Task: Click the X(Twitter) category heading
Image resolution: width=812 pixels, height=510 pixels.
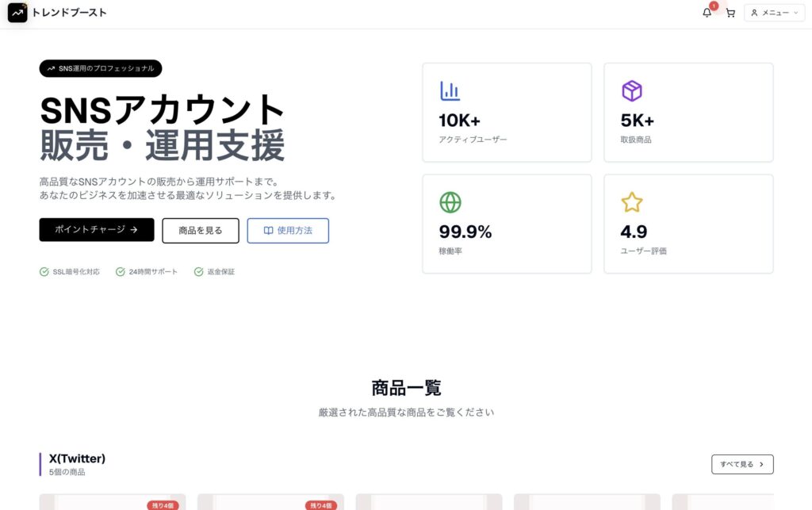Action: tap(77, 458)
